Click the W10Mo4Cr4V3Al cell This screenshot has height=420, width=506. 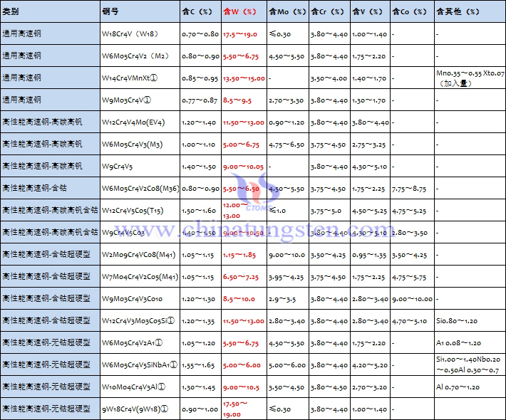140,387
